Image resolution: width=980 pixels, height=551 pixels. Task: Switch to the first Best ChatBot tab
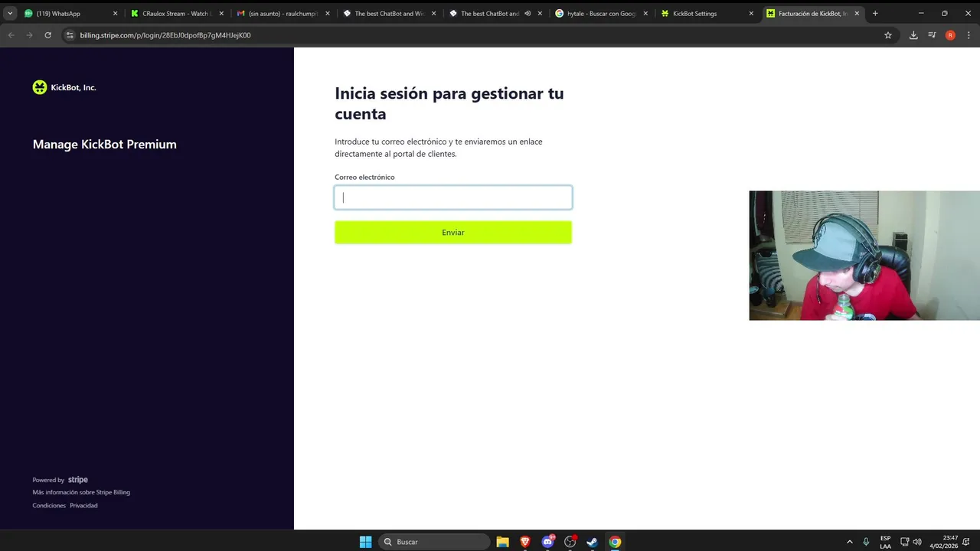coord(390,13)
